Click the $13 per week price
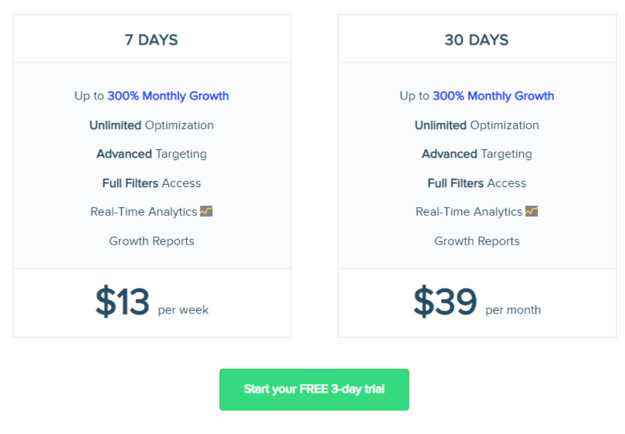Screen dimensions: 625x434 pyautogui.click(x=152, y=301)
